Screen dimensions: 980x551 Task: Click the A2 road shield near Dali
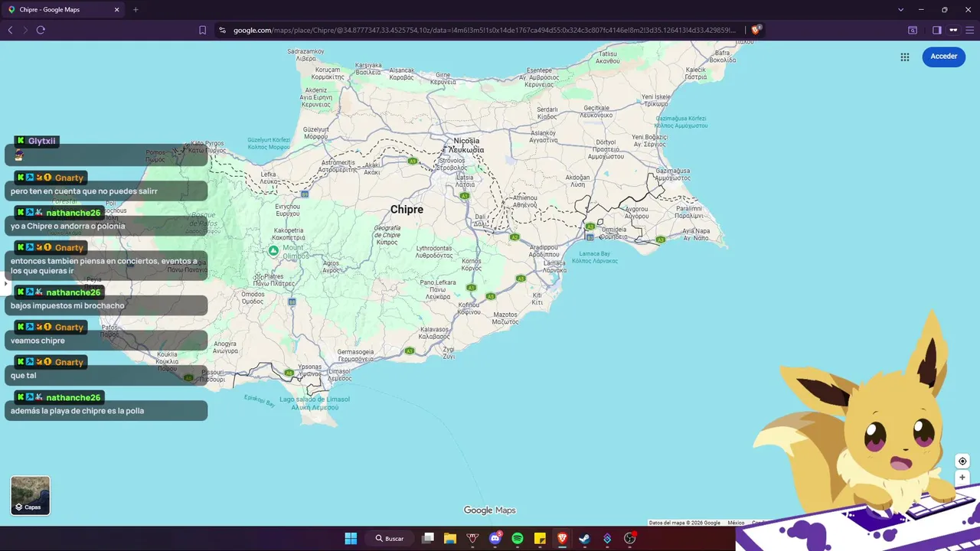click(514, 237)
